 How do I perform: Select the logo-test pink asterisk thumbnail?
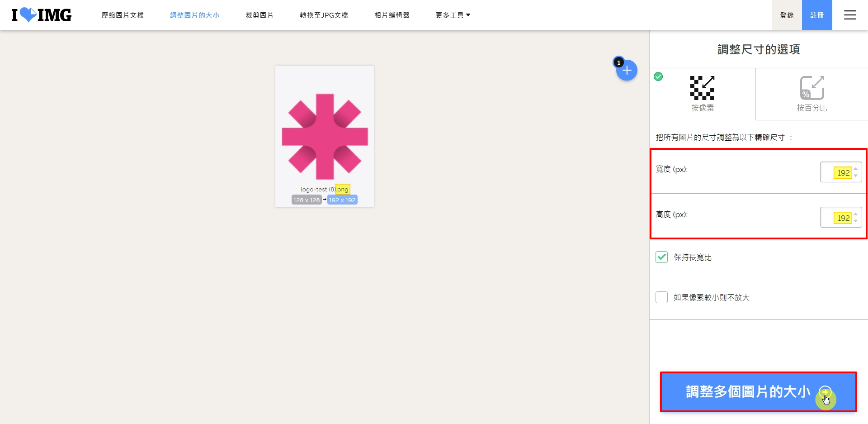coord(325,136)
